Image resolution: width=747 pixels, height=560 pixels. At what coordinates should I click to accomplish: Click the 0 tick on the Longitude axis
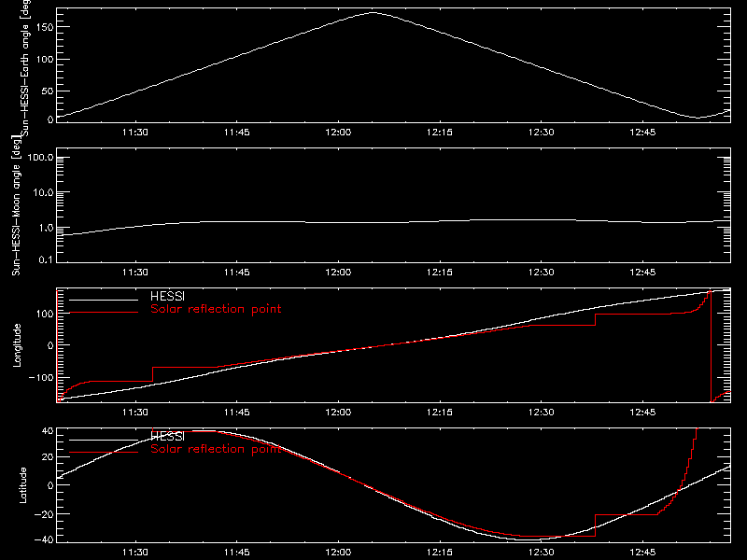[x=50, y=345]
